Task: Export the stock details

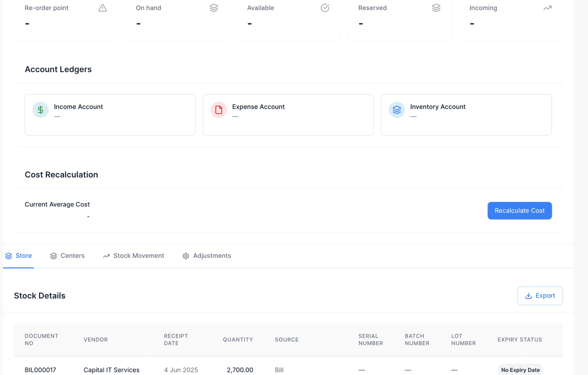Action: coord(539,296)
